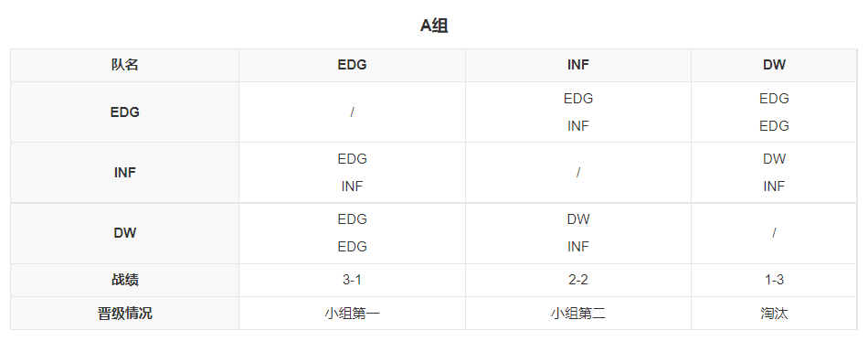This screenshot has height=341, width=868.
Task: Click the slash in INF versus INF cell
Action: pos(578,173)
